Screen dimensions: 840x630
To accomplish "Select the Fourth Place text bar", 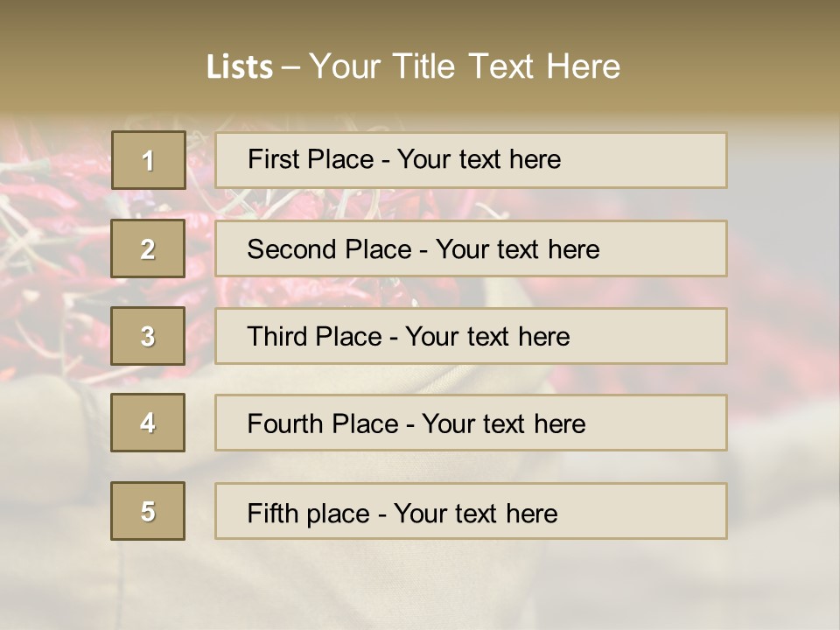I will pyautogui.click(x=471, y=423).
